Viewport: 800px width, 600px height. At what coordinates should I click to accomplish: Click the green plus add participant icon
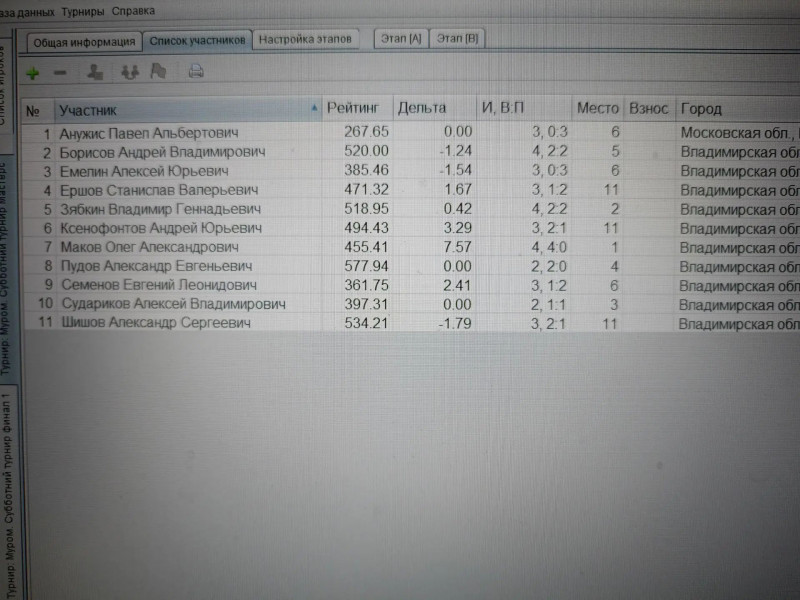33,73
